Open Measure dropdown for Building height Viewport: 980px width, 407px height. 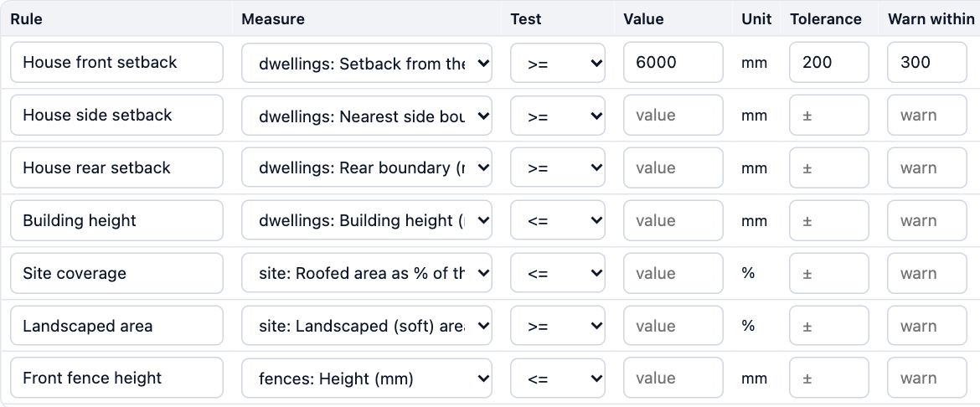click(x=367, y=221)
